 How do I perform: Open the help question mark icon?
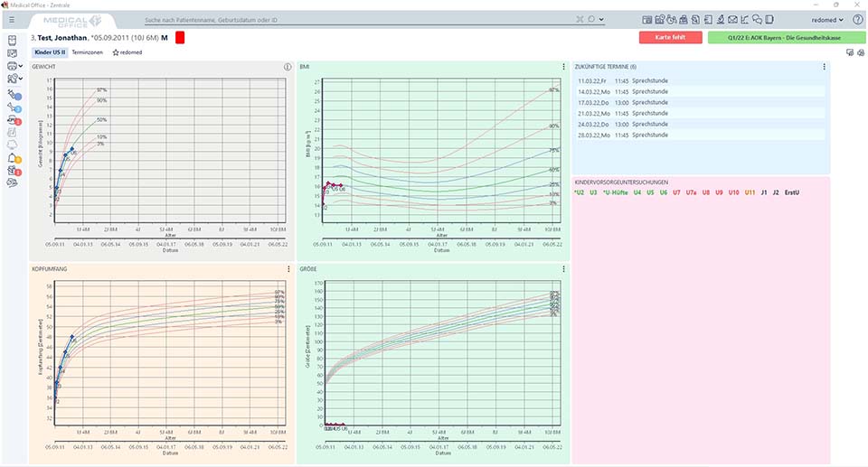pyautogui.click(x=857, y=20)
